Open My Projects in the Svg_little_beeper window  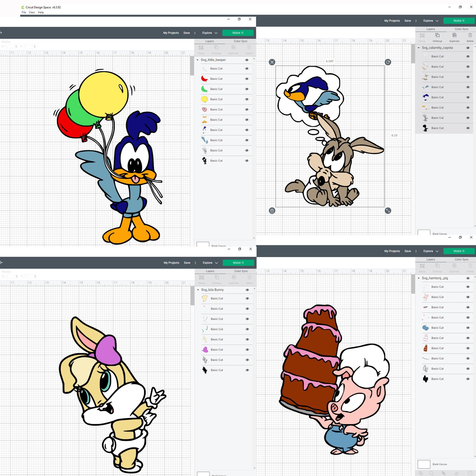coord(171,33)
